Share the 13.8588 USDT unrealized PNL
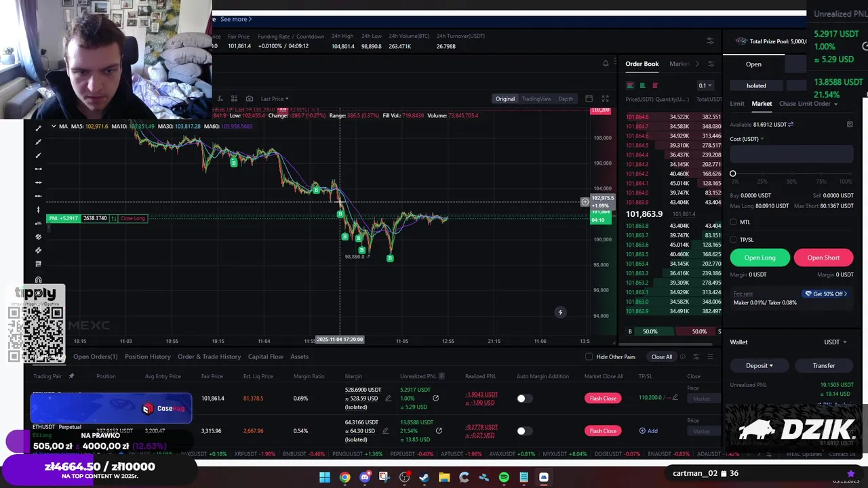This screenshot has height=488, width=868. pos(439,431)
